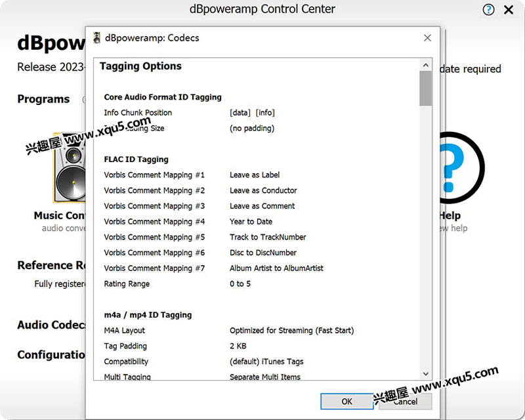Open the large Help icon in Control Center

point(461,167)
